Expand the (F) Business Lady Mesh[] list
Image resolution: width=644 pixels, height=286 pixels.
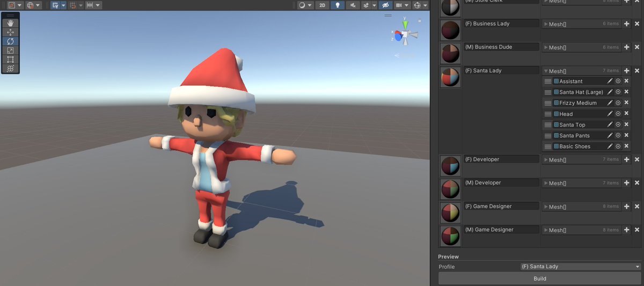[546, 24]
